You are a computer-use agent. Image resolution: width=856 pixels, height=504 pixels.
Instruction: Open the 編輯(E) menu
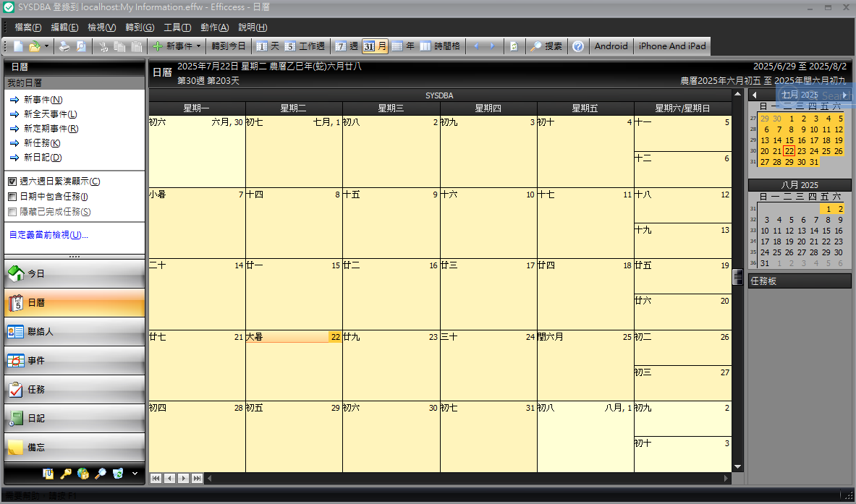point(64,27)
